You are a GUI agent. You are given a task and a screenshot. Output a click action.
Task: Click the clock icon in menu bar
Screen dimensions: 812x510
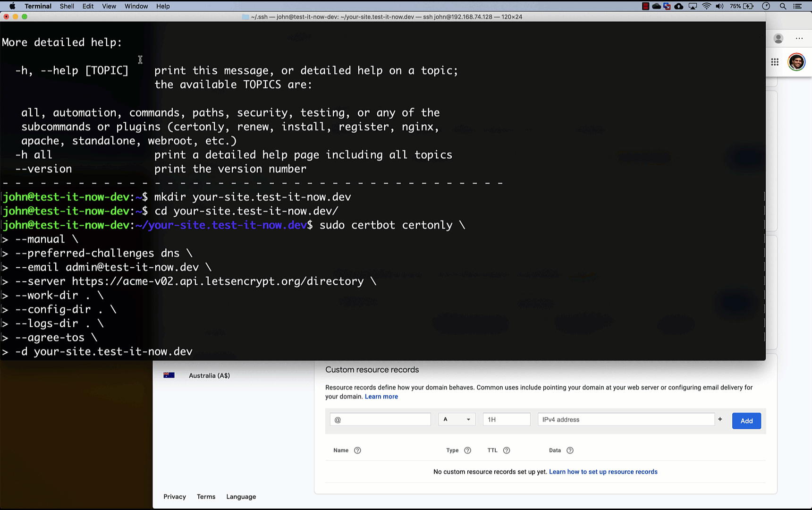click(x=766, y=6)
